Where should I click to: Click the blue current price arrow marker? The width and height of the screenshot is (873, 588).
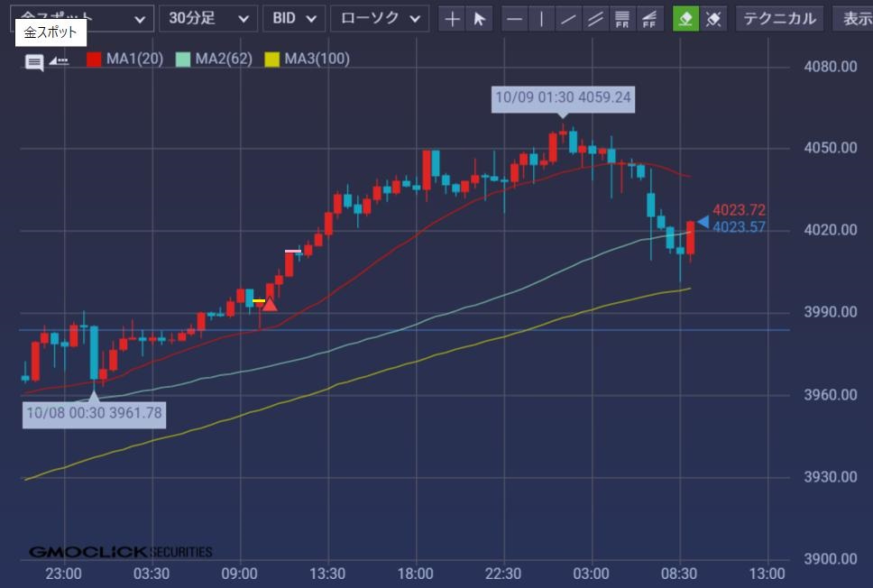[x=703, y=222]
